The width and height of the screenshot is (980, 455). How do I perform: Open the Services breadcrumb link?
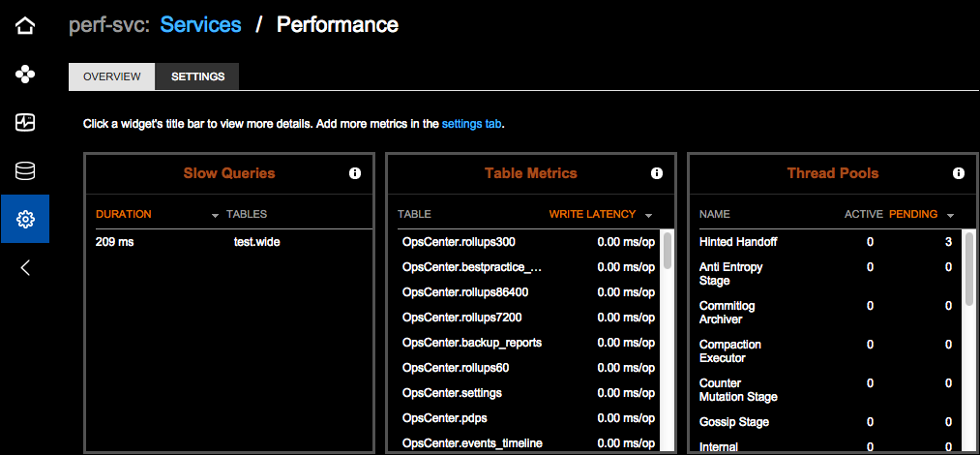coord(200,24)
